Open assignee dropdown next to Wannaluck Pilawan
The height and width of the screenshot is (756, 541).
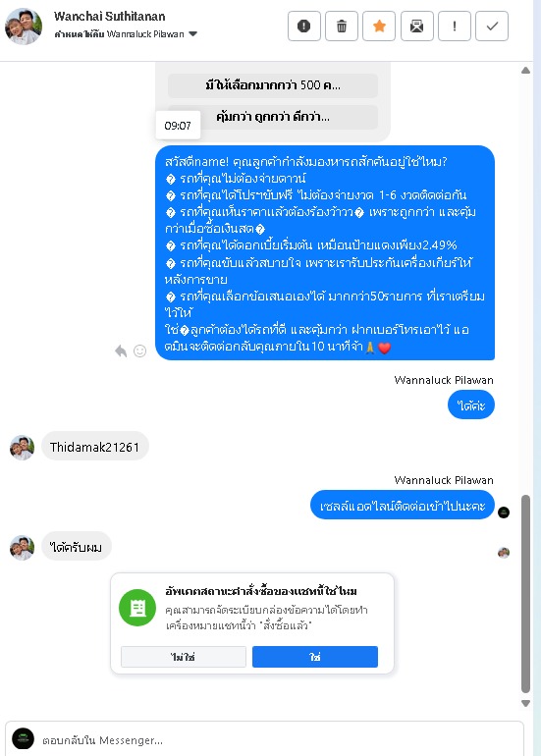click(x=192, y=34)
